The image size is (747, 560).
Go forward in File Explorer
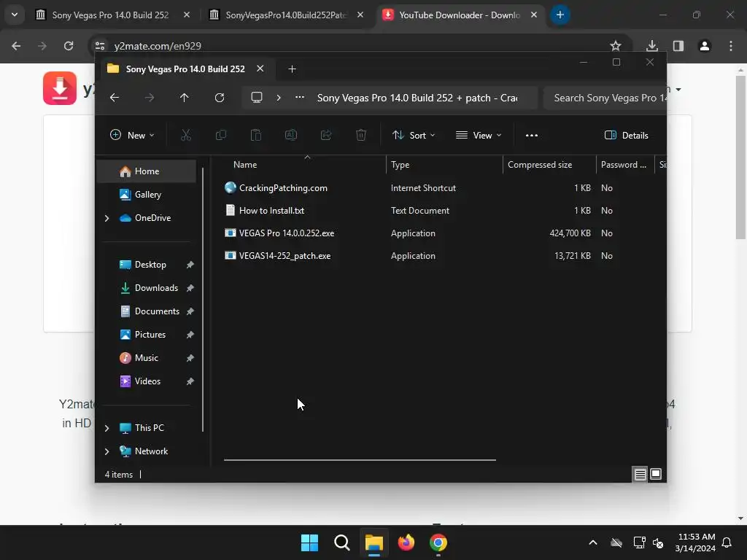pos(150,98)
